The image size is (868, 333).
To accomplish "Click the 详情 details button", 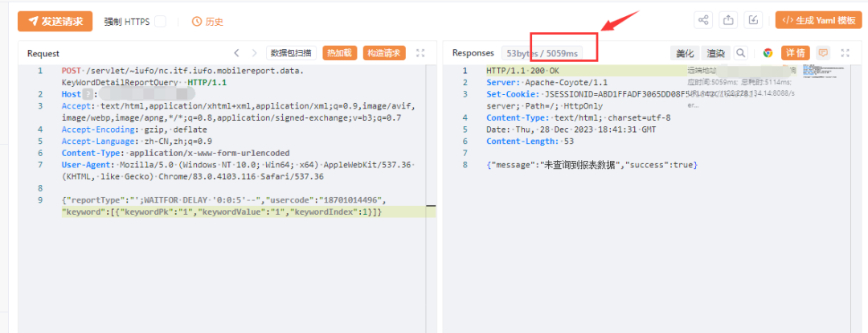I will (796, 53).
